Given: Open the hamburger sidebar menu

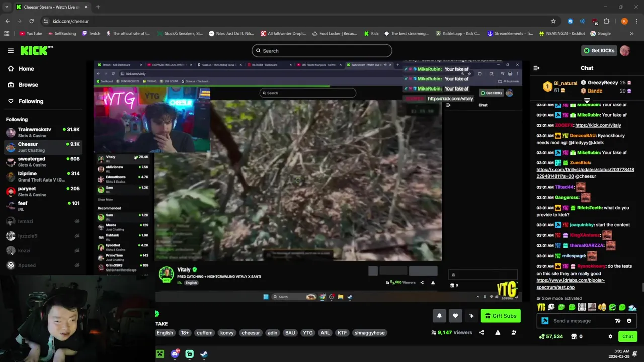Looking at the screenshot, I should [11, 51].
